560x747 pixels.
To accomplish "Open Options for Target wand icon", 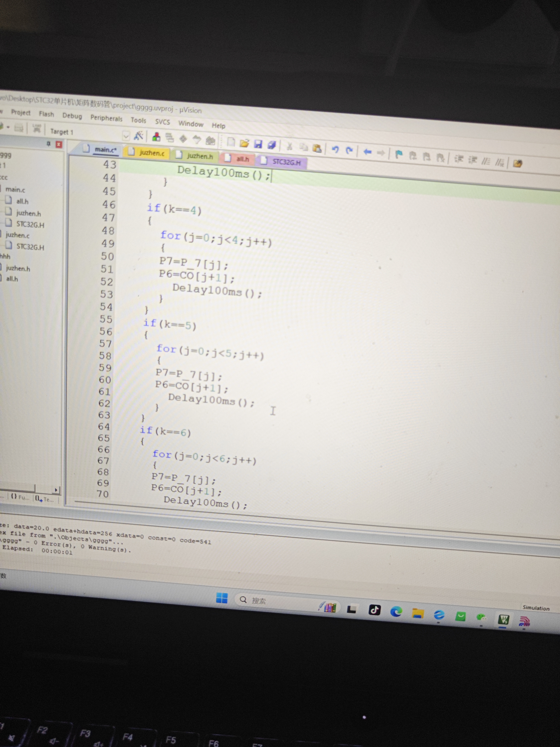I will (139, 136).
